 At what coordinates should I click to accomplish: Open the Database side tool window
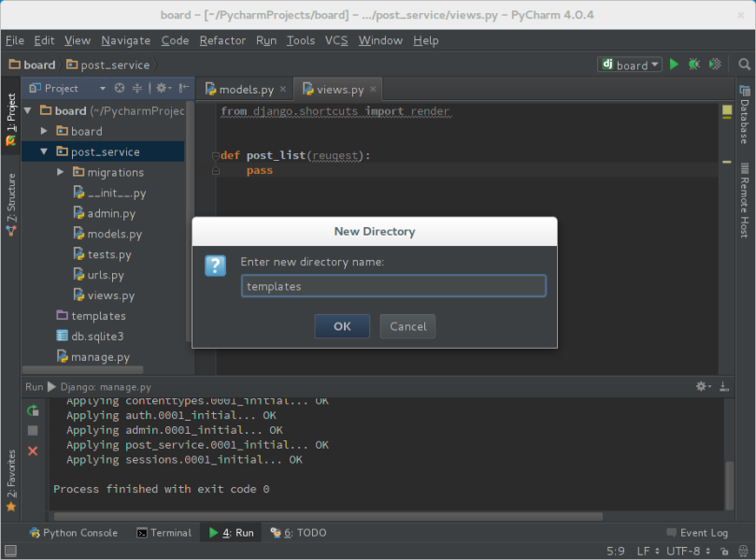point(745,115)
